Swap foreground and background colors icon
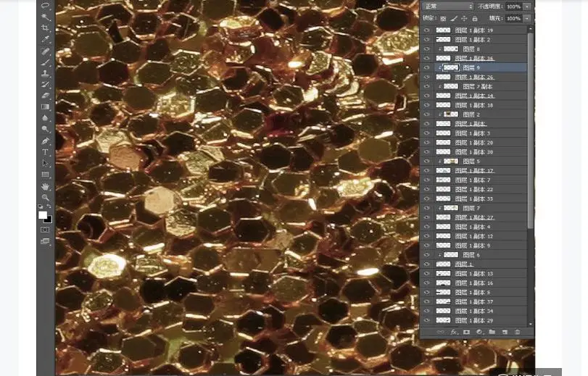The width and height of the screenshot is (588, 376). 49,206
